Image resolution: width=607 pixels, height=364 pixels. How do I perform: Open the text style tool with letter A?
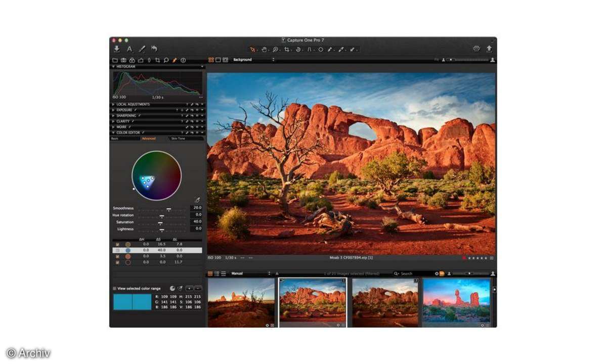pyautogui.click(x=129, y=49)
